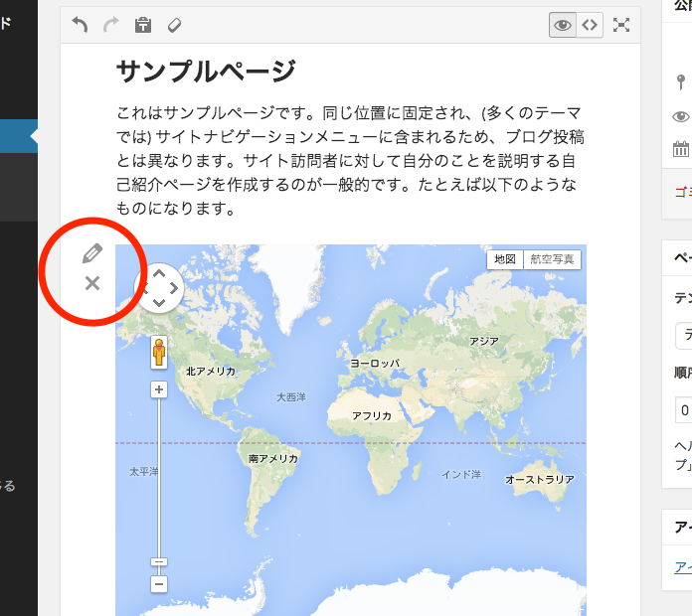Switch to HTML code view mode

pyautogui.click(x=591, y=26)
